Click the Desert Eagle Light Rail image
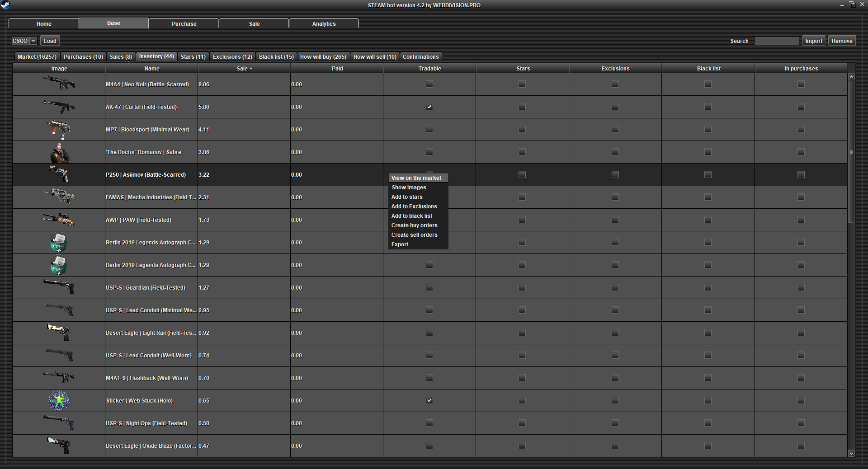Viewport: 868px width, 469px height. click(59, 332)
